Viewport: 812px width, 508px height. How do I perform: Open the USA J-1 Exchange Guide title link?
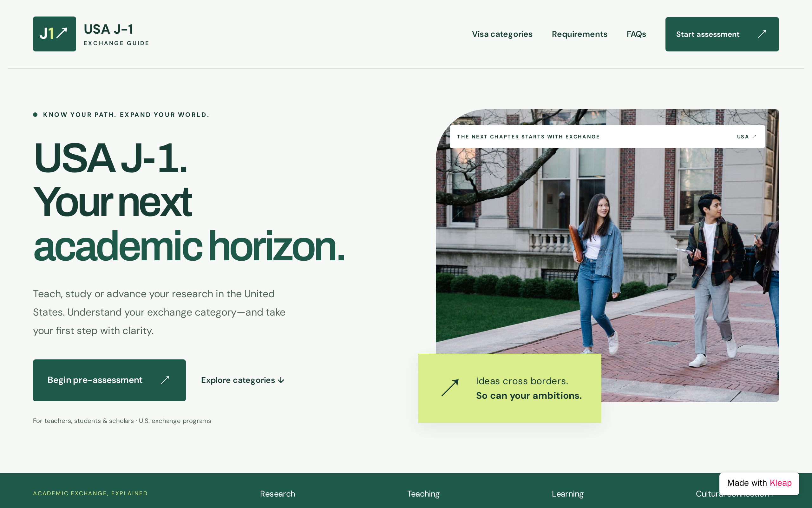116,34
